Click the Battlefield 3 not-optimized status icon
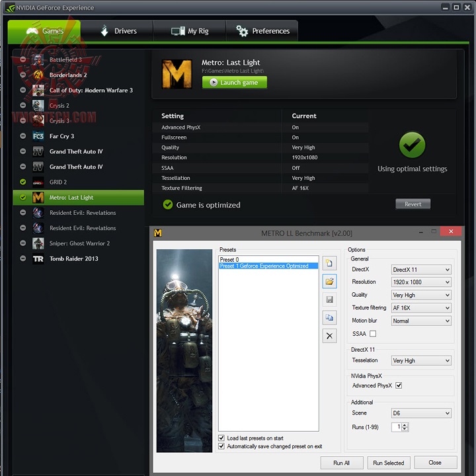 [22, 59]
